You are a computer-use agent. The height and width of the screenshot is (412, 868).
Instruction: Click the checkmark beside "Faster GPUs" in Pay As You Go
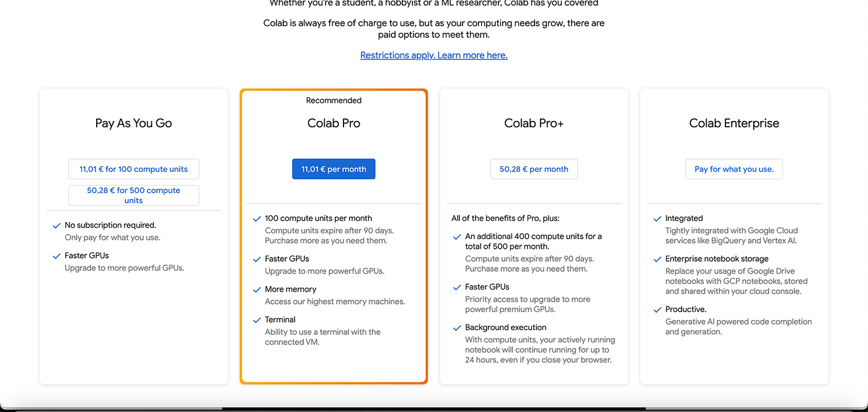pos(56,256)
